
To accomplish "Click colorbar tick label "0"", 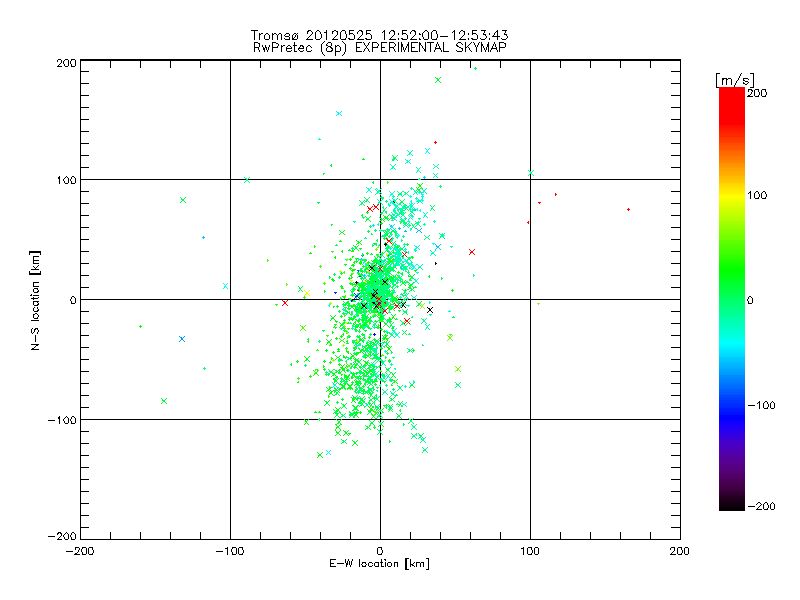I will pyautogui.click(x=750, y=300).
